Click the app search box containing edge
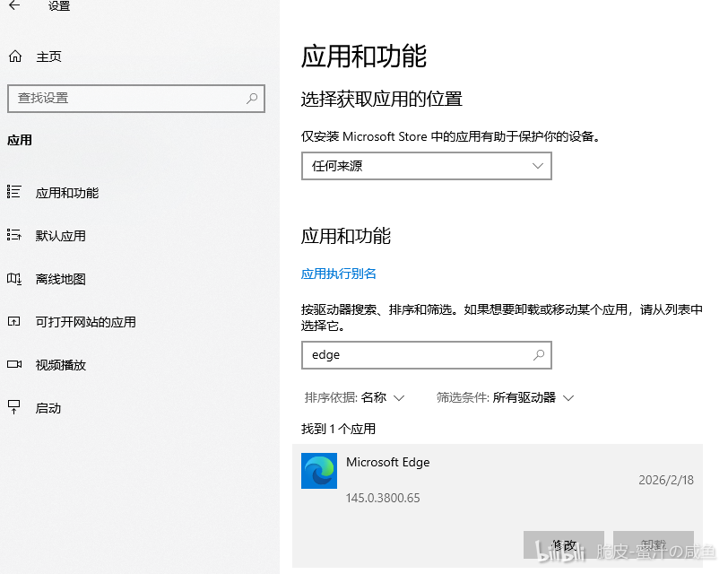This screenshot has height=574, width=728. (x=426, y=355)
